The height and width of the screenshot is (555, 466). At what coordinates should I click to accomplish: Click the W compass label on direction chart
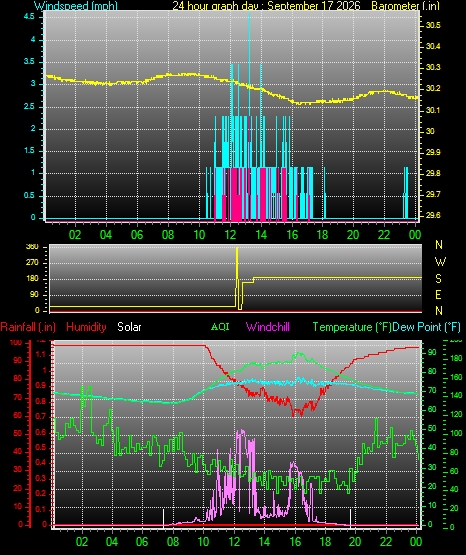(440, 262)
